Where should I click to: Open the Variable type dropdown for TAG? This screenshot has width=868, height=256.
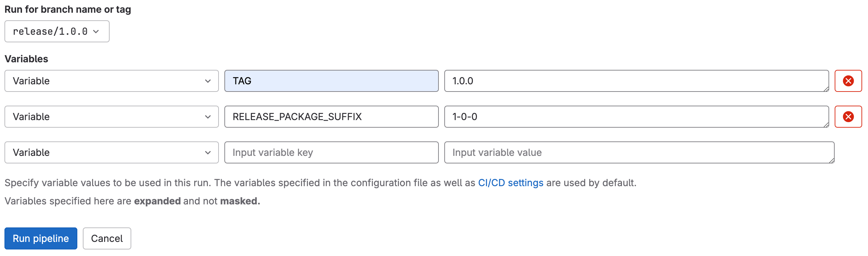click(111, 81)
